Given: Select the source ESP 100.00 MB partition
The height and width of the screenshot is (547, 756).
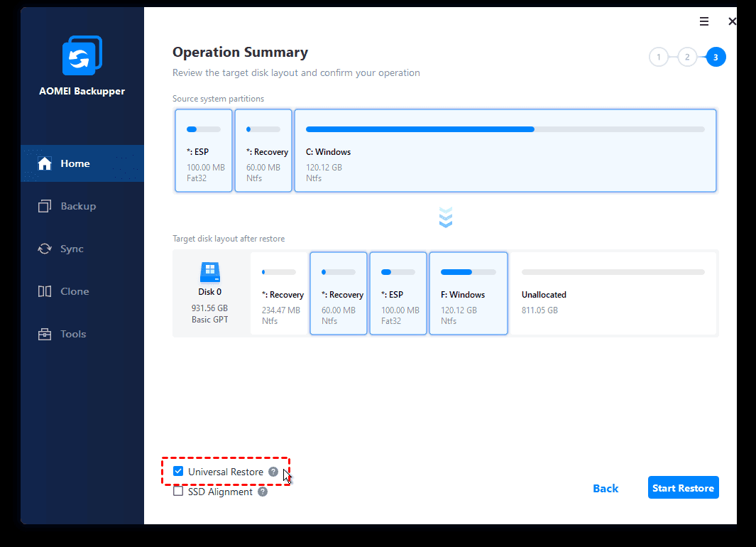Looking at the screenshot, I should tap(204, 151).
